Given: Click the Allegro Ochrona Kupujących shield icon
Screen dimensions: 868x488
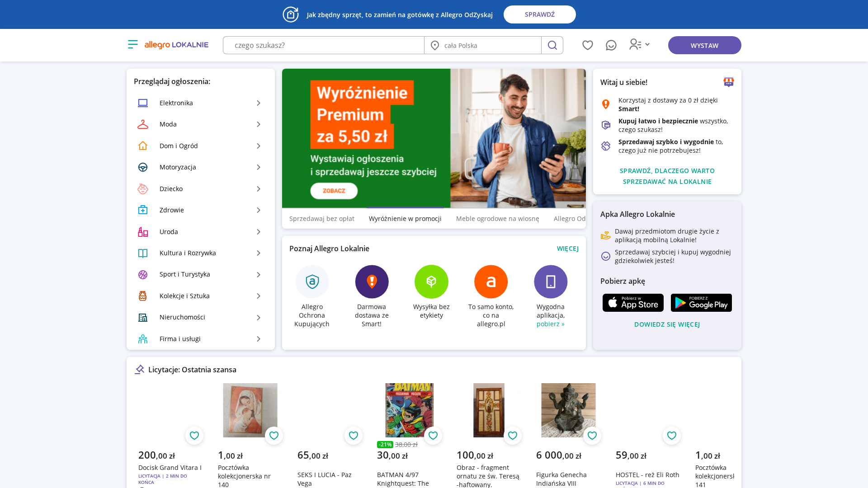Looking at the screenshot, I should (x=312, y=282).
